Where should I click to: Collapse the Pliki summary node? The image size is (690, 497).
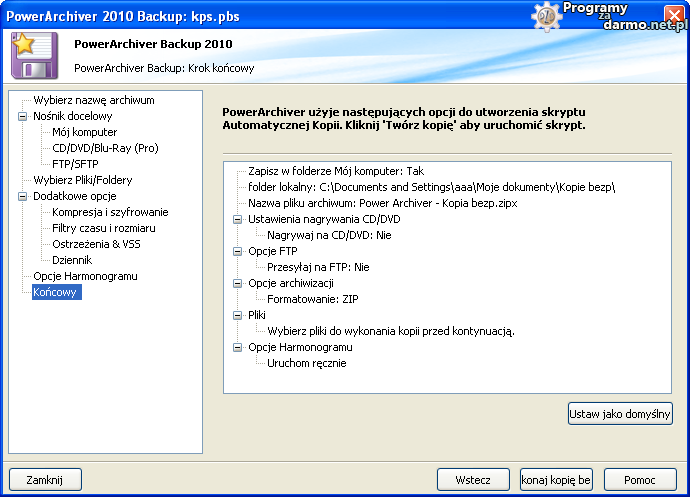(x=238, y=315)
